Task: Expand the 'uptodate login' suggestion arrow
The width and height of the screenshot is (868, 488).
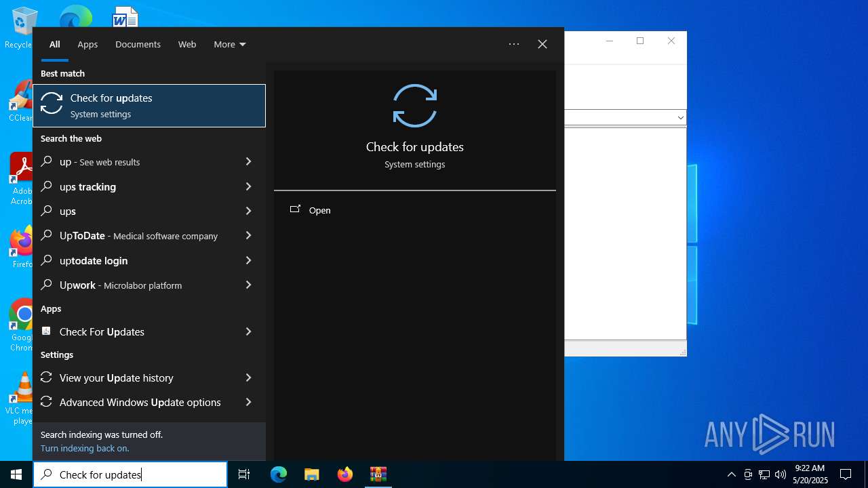Action: [248, 260]
